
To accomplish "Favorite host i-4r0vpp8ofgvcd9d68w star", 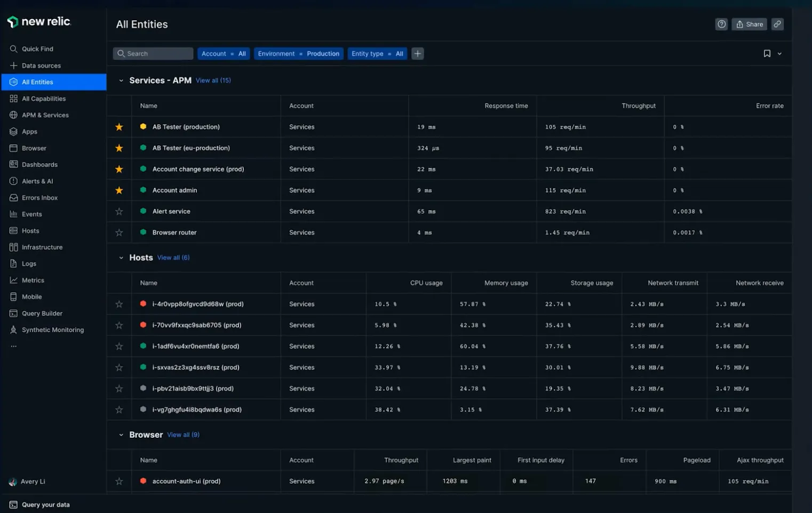I will (x=119, y=304).
